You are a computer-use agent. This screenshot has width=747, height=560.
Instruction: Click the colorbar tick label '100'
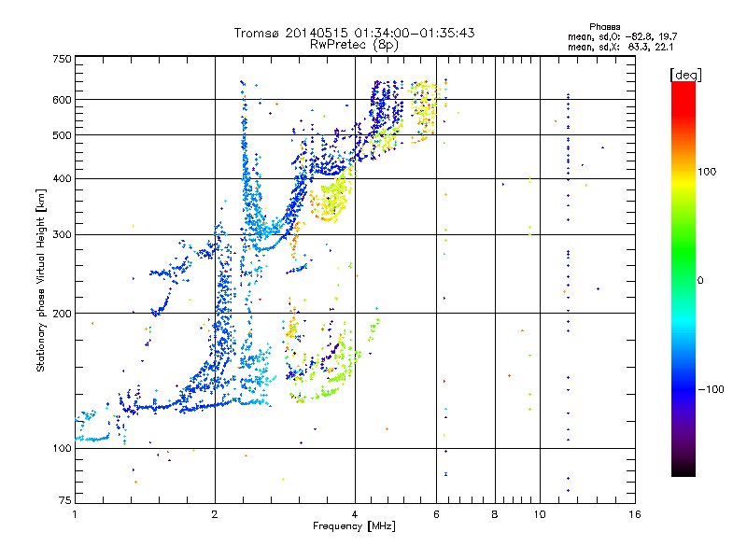[707, 172]
